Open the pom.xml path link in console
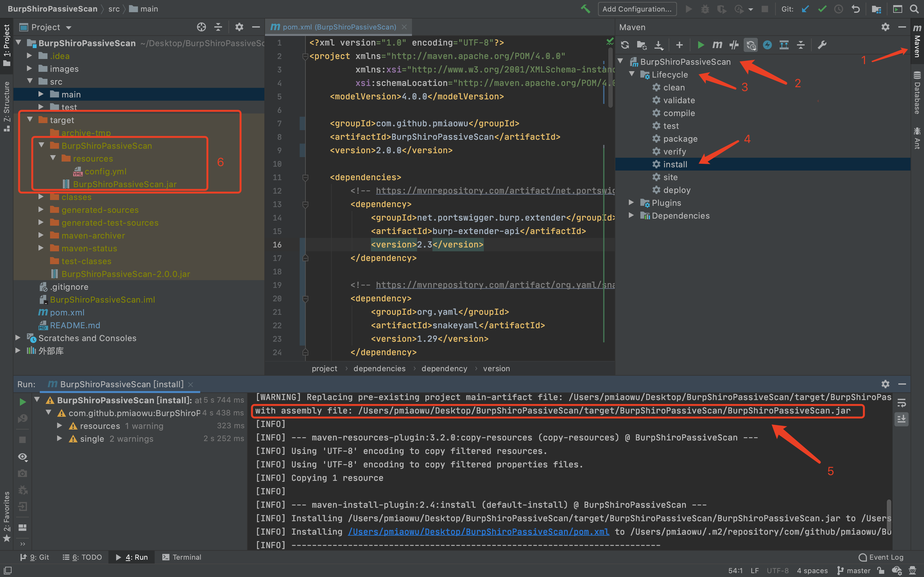Image resolution: width=924 pixels, height=577 pixels. (478, 531)
